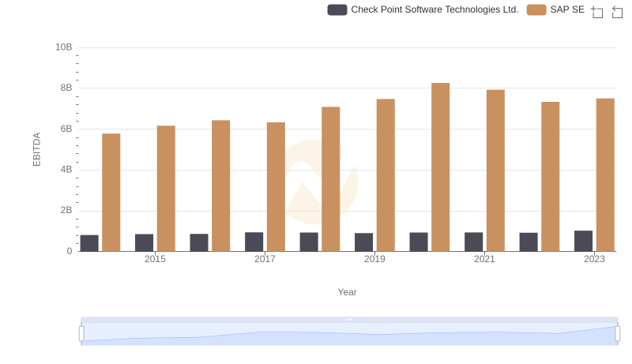The height and width of the screenshot is (364, 632).
Task: Click the 2019 x-axis label
Action: click(374, 259)
